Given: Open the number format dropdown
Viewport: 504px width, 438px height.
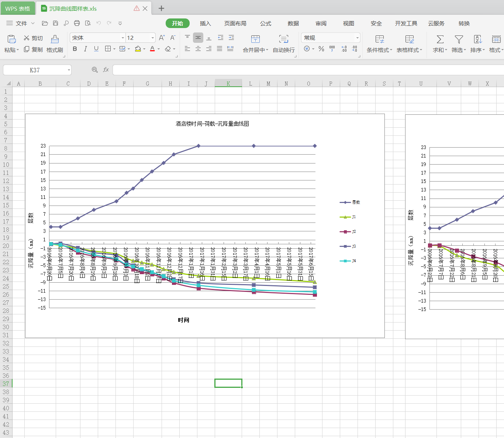Looking at the screenshot, I should [x=357, y=38].
